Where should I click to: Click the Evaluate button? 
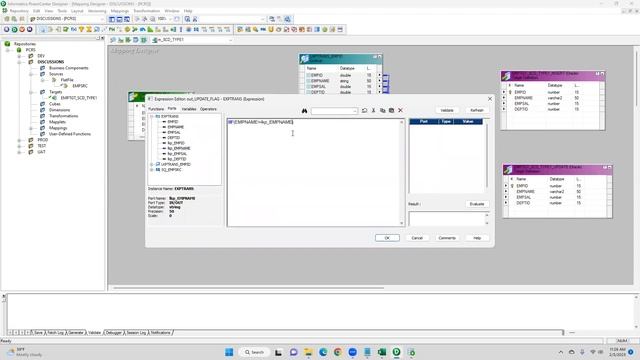(476, 204)
